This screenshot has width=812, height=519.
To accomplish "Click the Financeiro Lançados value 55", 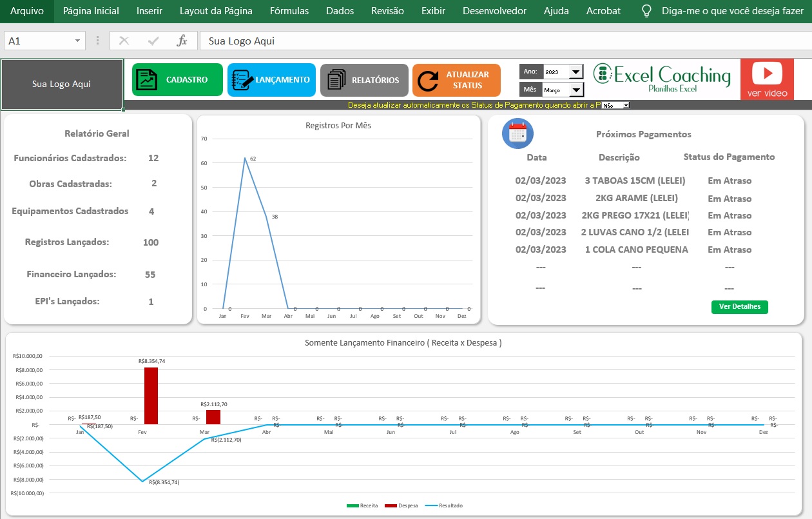I will point(150,275).
